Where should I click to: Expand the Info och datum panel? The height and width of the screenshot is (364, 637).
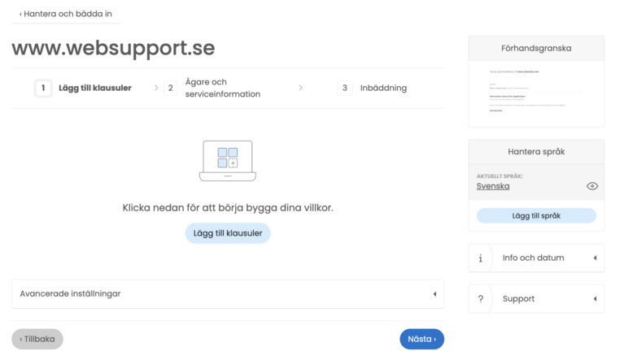click(594, 258)
